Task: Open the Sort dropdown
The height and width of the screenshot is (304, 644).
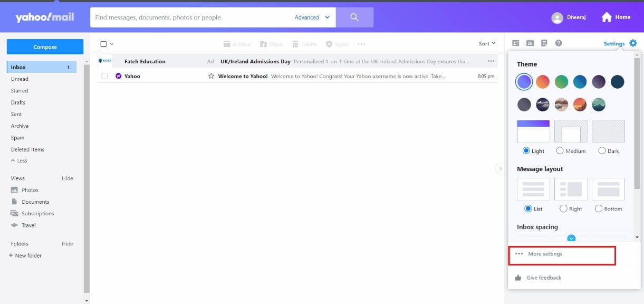Action: [x=487, y=44]
